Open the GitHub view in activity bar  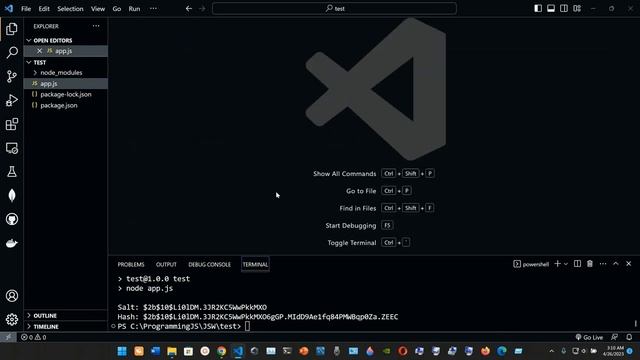(12, 219)
